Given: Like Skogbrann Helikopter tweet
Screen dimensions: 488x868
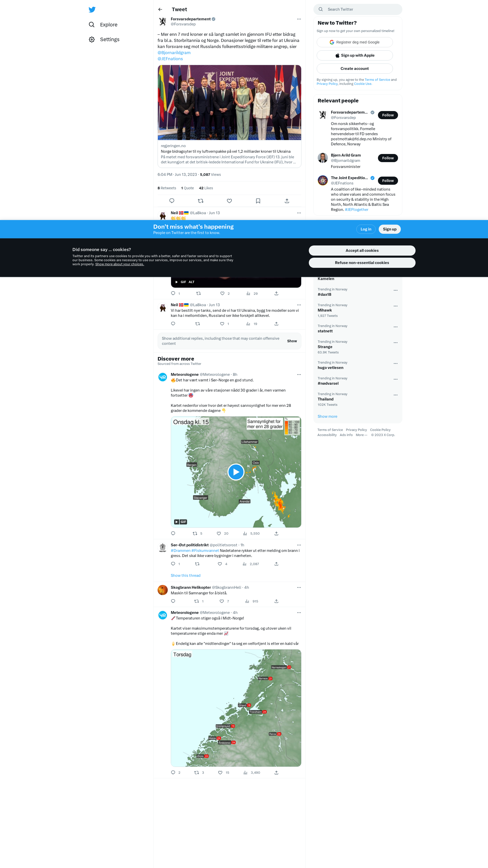Looking at the screenshot, I should [x=222, y=601].
